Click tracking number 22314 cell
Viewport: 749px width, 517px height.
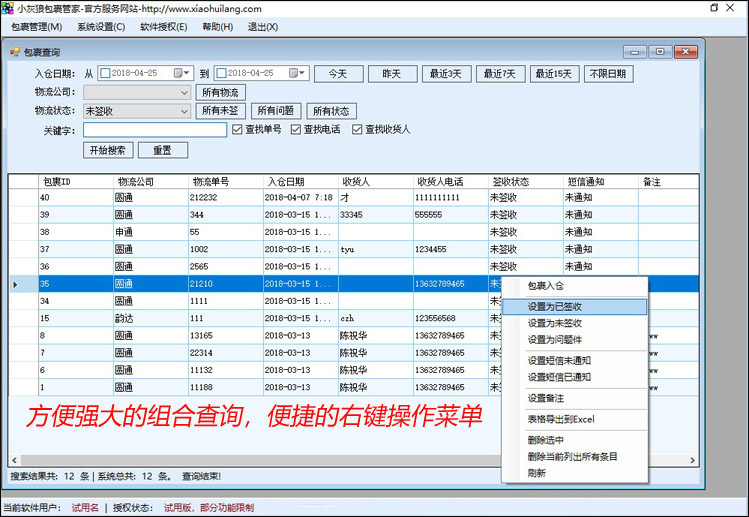(x=225, y=353)
